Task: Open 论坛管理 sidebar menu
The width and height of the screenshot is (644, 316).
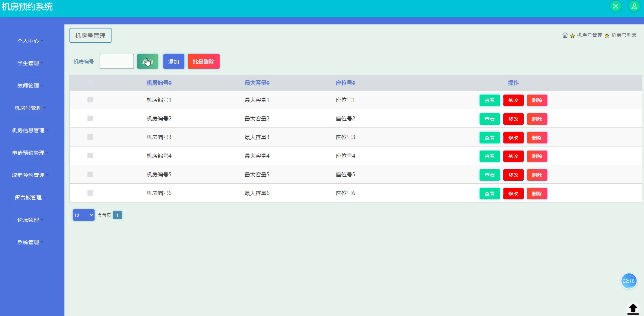Action: point(30,220)
